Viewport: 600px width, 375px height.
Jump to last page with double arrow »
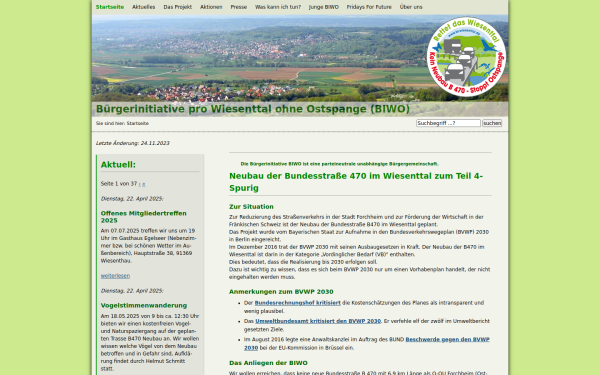click(143, 184)
